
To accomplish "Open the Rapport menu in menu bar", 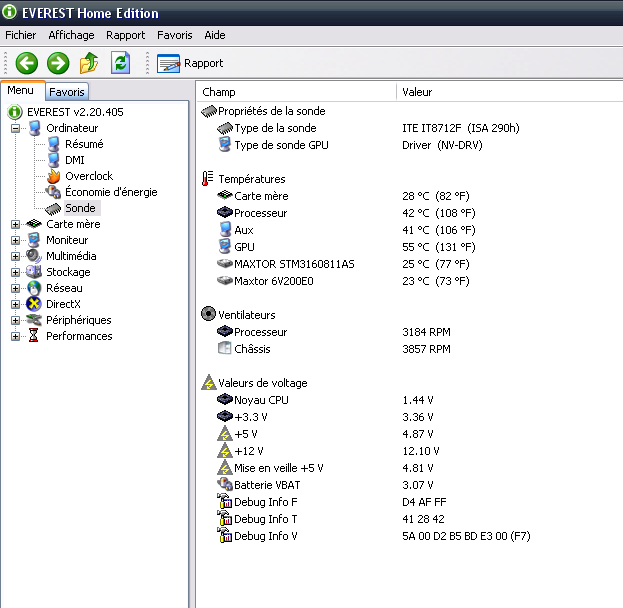I will point(126,35).
